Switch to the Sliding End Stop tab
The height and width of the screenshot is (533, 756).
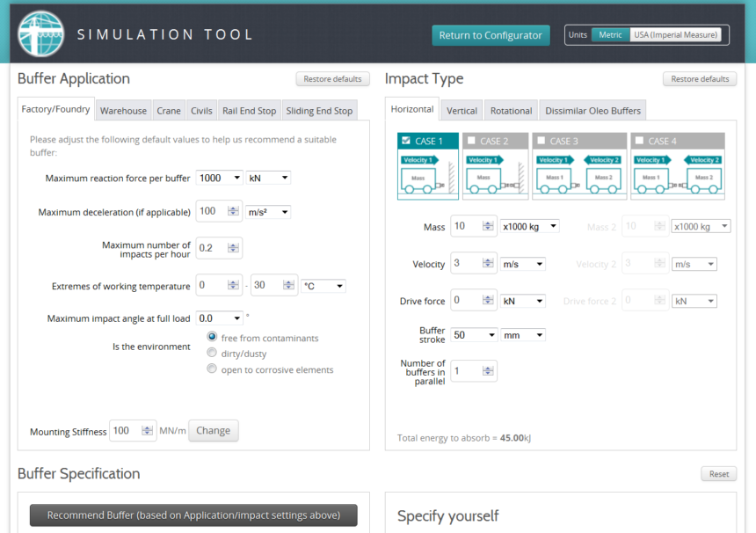(x=319, y=111)
